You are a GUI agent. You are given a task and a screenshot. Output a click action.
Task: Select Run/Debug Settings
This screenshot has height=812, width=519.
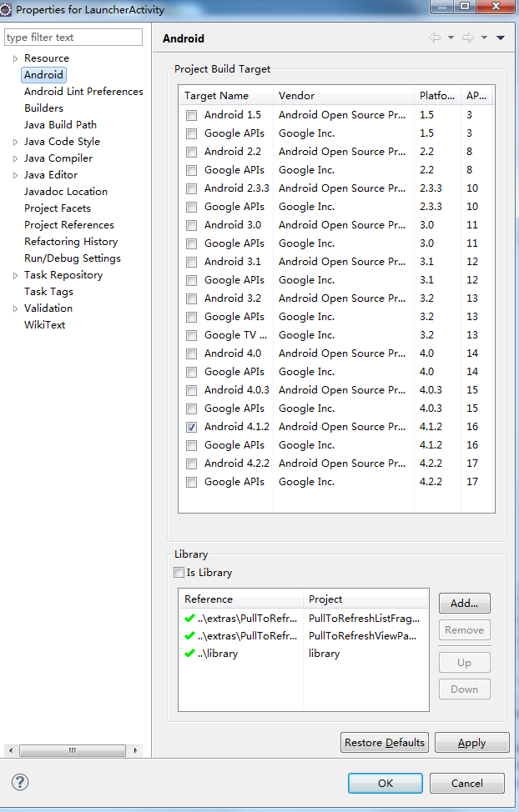(x=73, y=258)
